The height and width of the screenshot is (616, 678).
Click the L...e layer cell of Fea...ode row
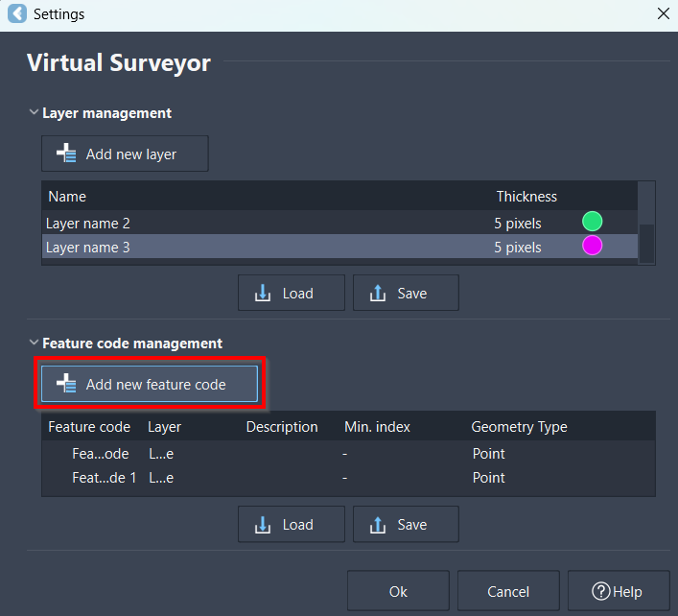[161, 453]
